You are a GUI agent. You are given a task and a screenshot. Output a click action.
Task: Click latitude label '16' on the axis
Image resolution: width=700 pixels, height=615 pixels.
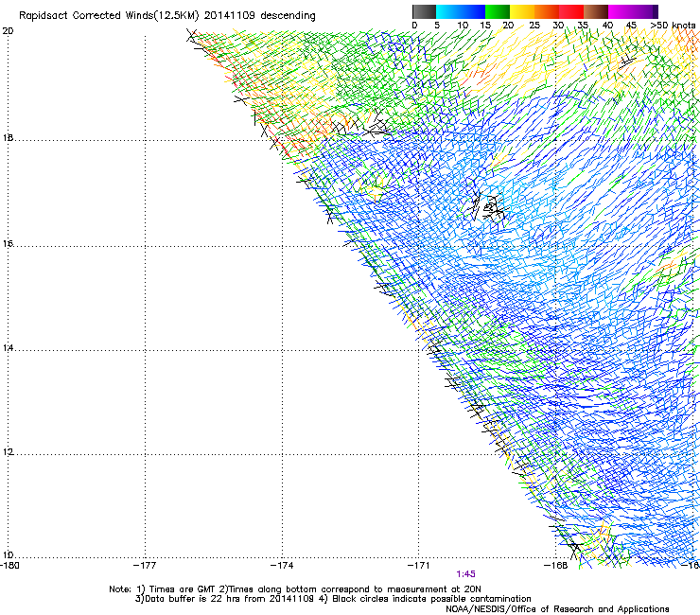[8, 244]
